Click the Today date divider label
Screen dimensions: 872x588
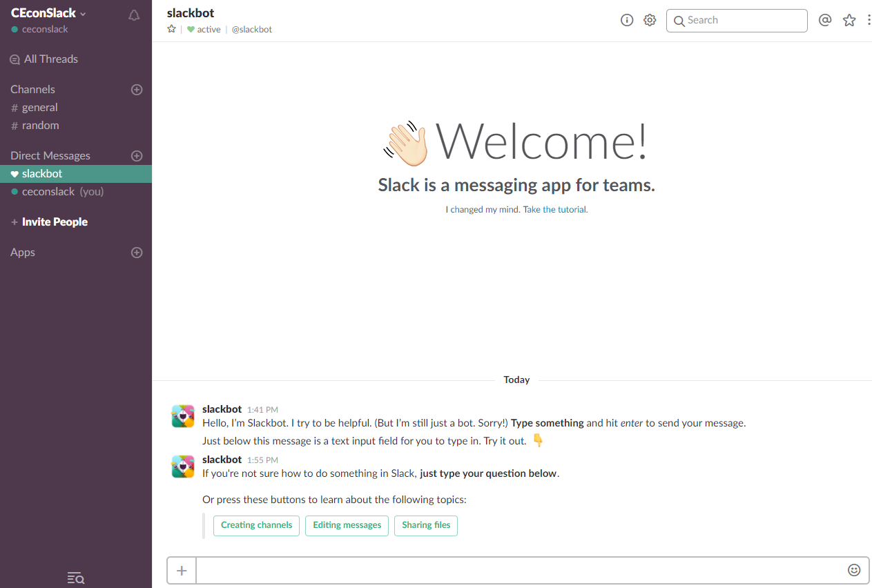pyautogui.click(x=516, y=380)
